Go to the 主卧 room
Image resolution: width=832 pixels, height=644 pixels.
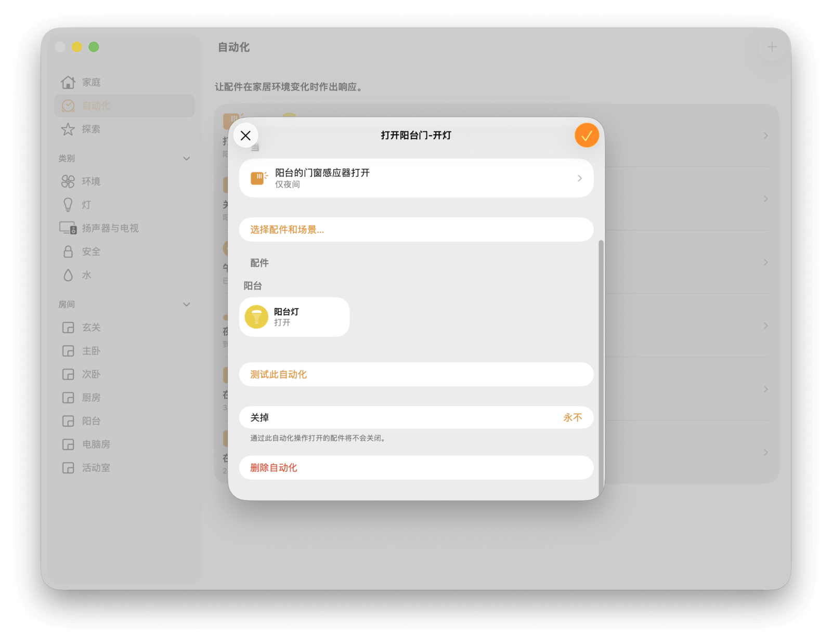(91, 351)
